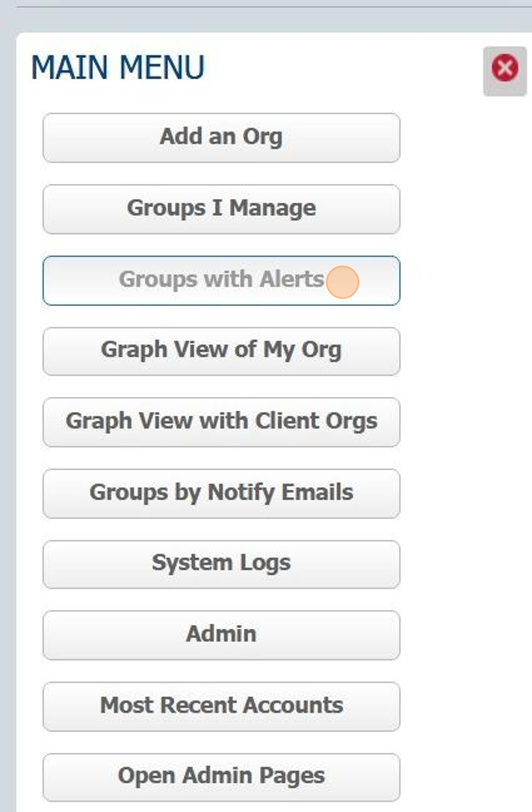
Task: Go to the Admin section
Action: (221, 635)
